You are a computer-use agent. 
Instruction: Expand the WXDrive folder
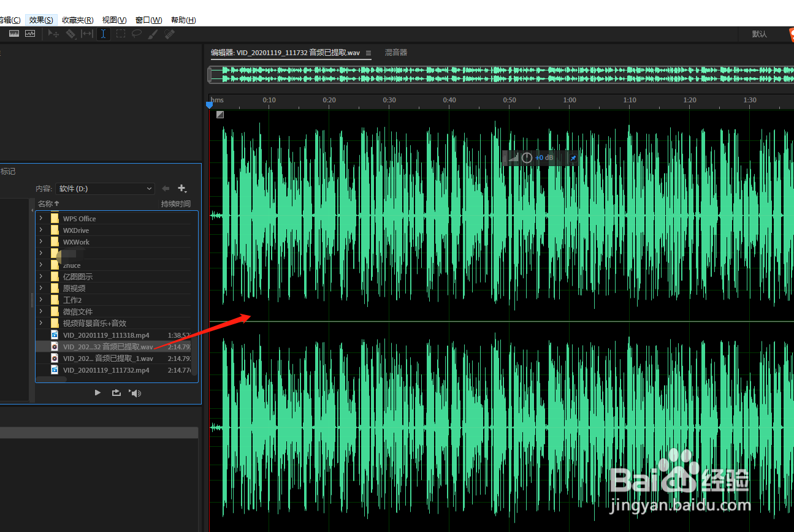pyautogui.click(x=41, y=230)
